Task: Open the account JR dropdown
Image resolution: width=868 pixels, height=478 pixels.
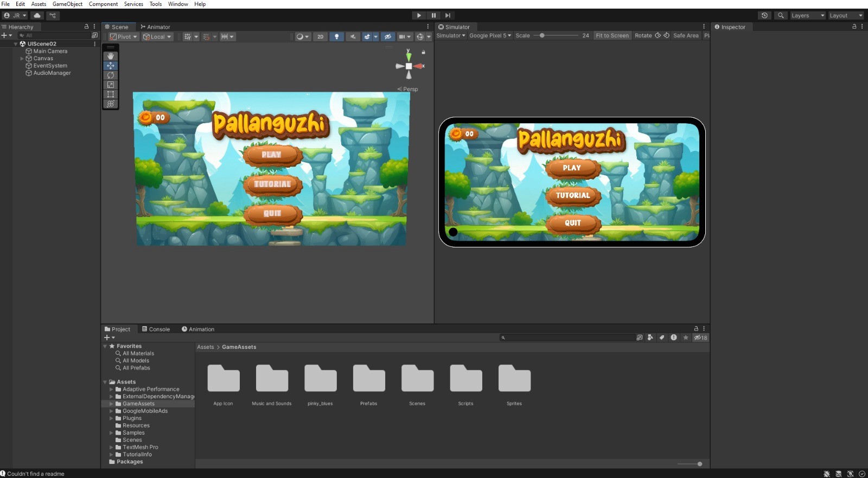Action: (x=15, y=15)
